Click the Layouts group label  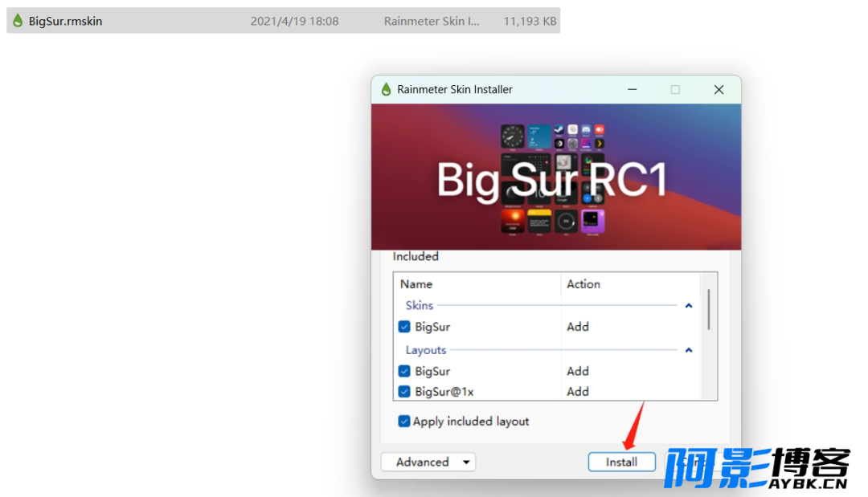click(x=426, y=350)
